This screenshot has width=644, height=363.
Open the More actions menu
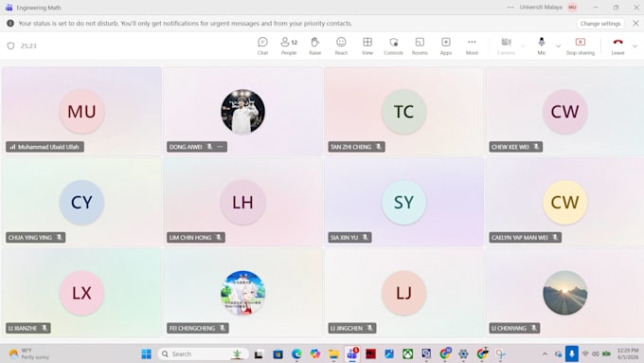[x=472, y=45]
